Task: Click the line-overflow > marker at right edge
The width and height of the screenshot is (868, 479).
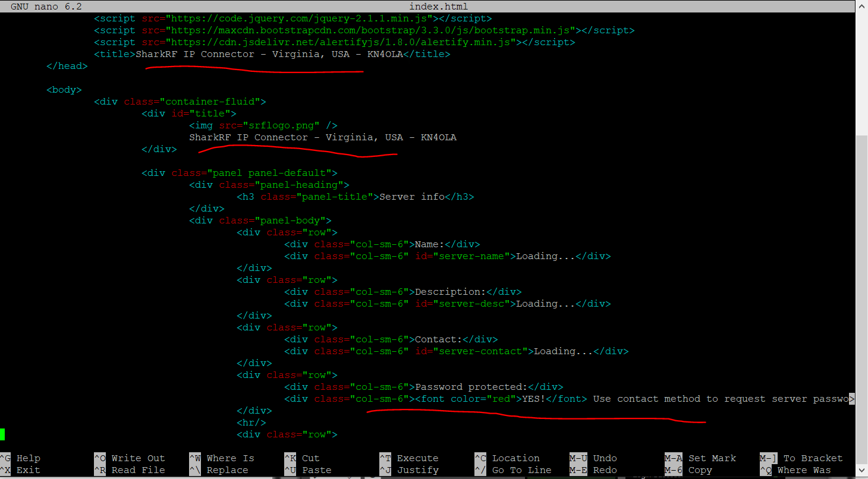Action: 852,399
